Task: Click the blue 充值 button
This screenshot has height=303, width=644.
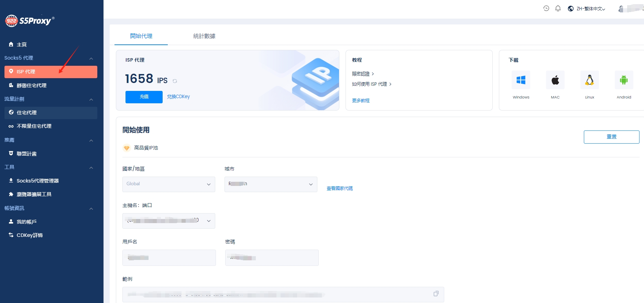Action: tap(144, 97)
